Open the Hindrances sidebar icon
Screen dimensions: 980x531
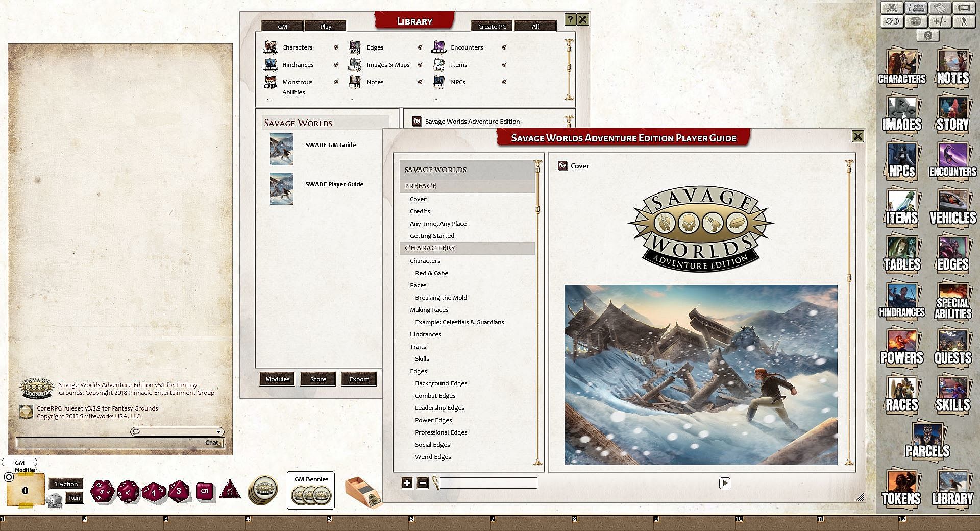coord(902,300)
